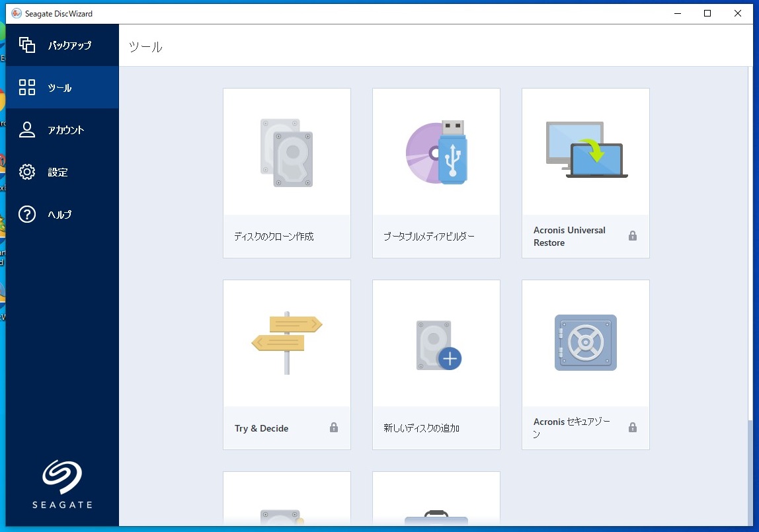
Task: Open the バックアップ section icon
Action: coord(27,45)
